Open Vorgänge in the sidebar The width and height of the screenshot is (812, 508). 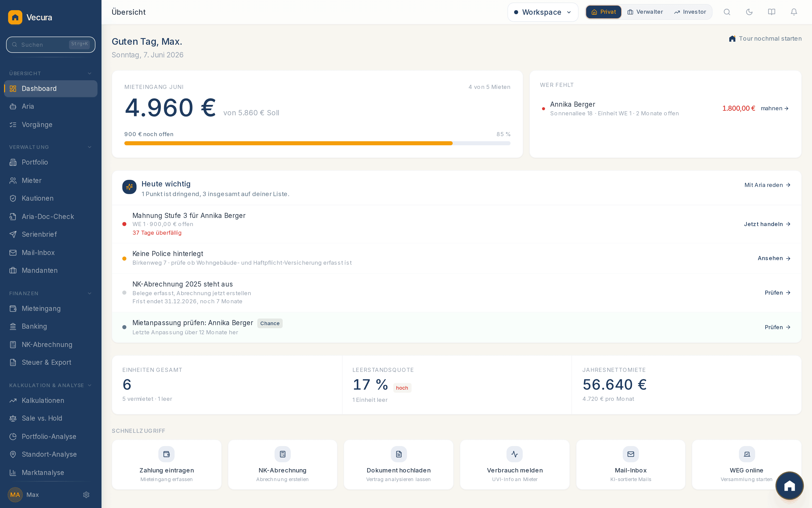51,125
